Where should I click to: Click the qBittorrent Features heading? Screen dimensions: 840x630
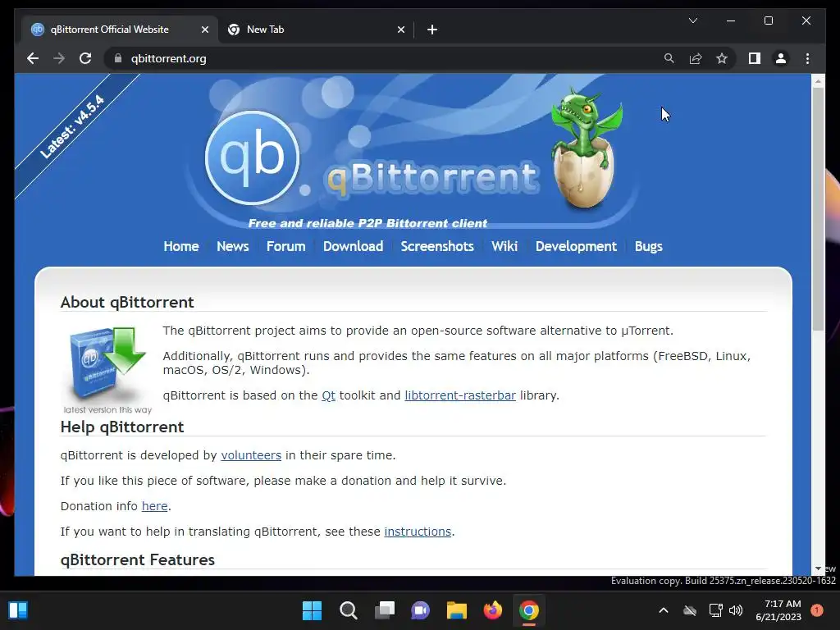click(x=137, y=559)
